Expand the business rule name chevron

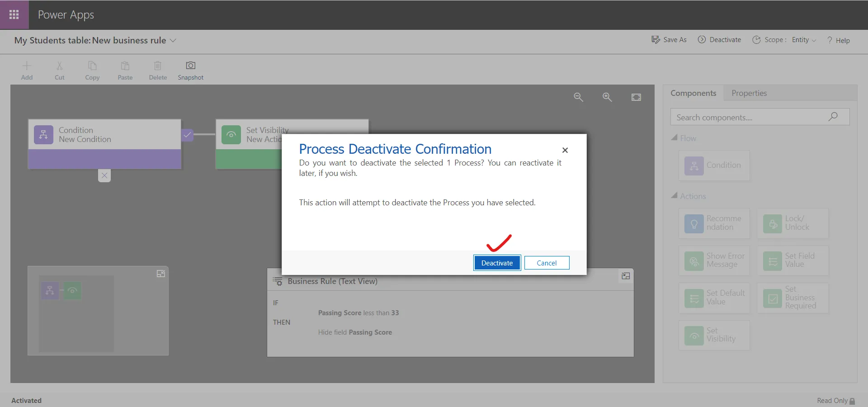(x=173, y=40)
